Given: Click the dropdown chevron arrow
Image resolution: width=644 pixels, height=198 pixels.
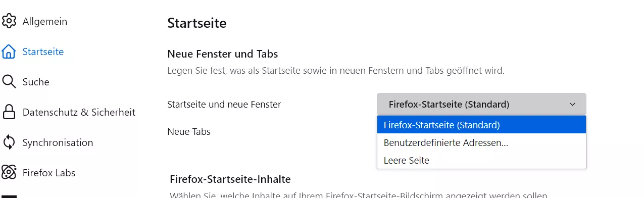Looking at the screenshot, I should pyautogui.click(x=572, y=105).
